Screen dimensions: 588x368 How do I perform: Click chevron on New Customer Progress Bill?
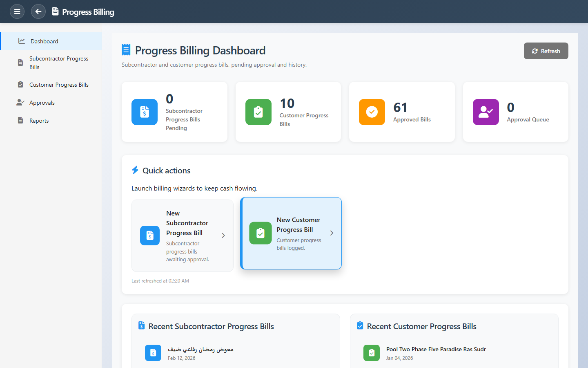[332, 233]
